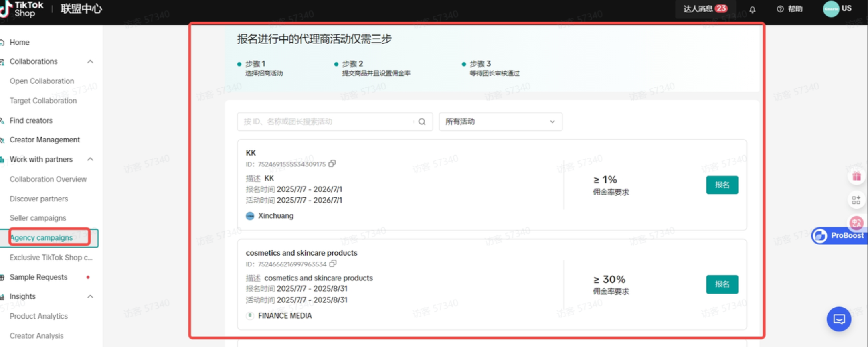Open Find creators page
This screenshot has width=868, height=347.
click(x=31, y=120)
